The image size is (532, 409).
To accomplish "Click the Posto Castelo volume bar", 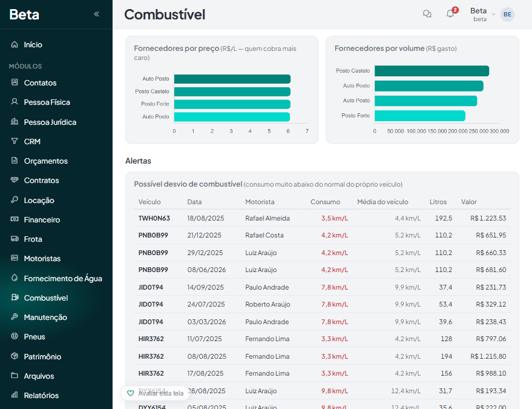I will pyautogui.click(x=432, y=71).
